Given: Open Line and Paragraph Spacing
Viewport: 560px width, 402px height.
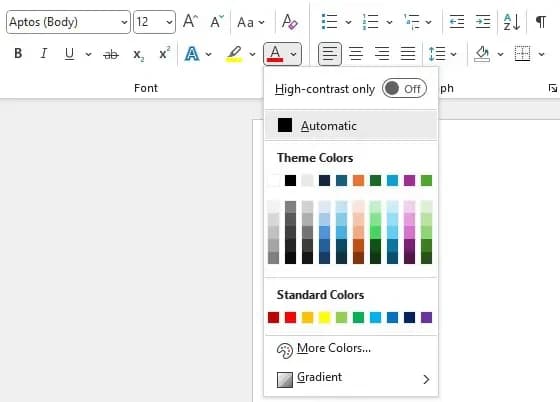Looking at the screenshot, I should [437, 54].
